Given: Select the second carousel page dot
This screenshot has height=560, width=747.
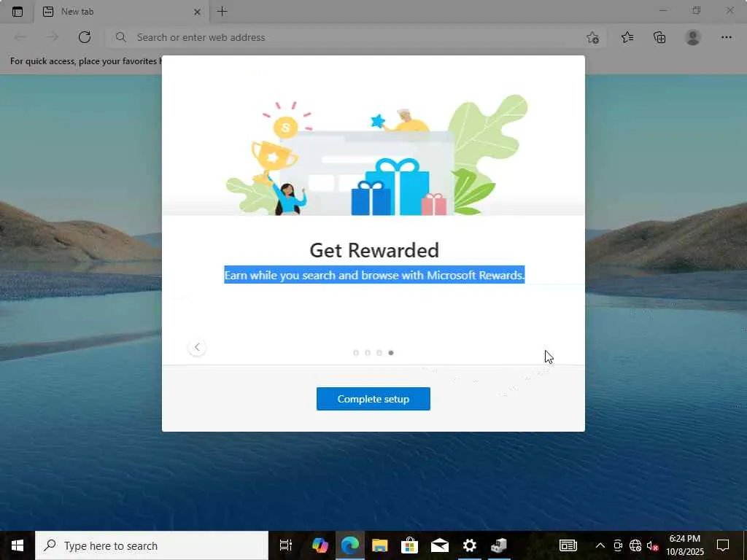Looking at the screenshot, I should coord(368,353).
